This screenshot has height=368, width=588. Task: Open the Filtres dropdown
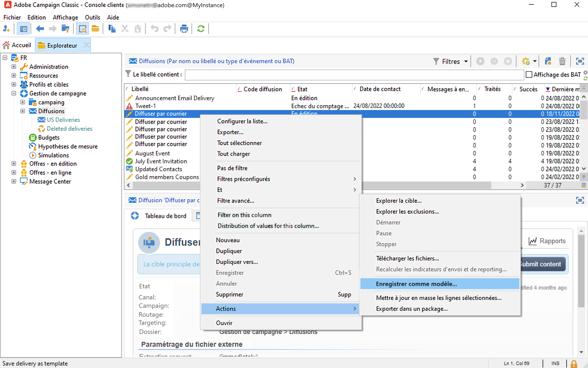(451, 61)
